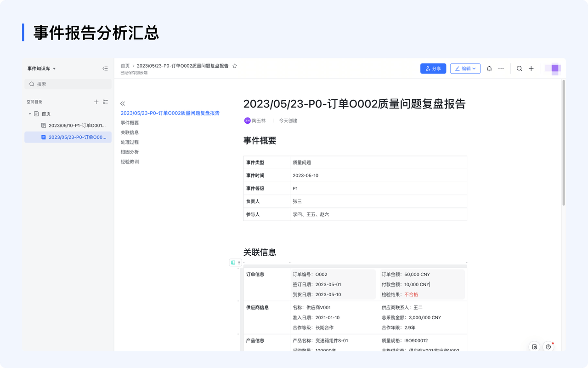
Task: Click the sidebar 搜索 field
Action: coord(68,84)
